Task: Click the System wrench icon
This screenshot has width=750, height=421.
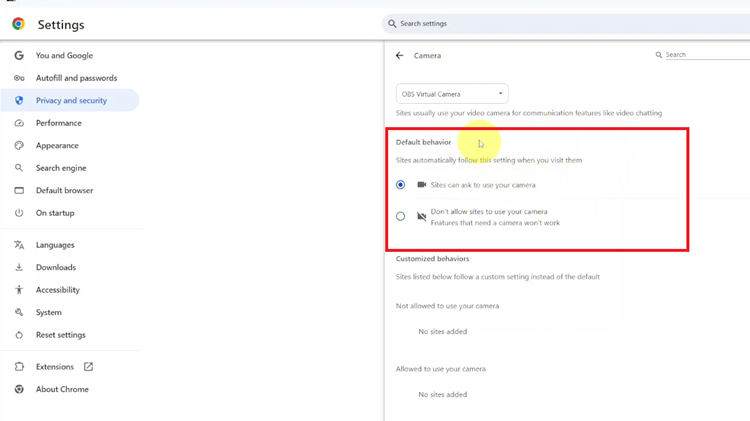Action: (x=19, y=312)
